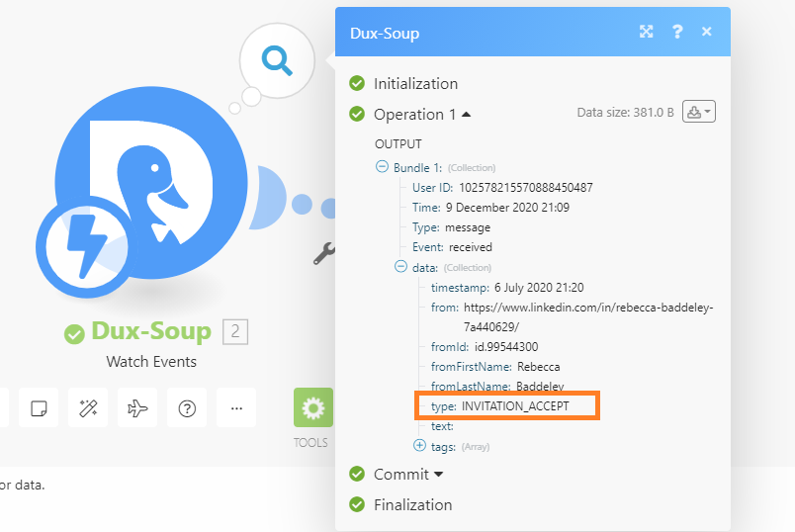
Task: Click the instant trigger lightning badge
Action: (x=87, y=246)
